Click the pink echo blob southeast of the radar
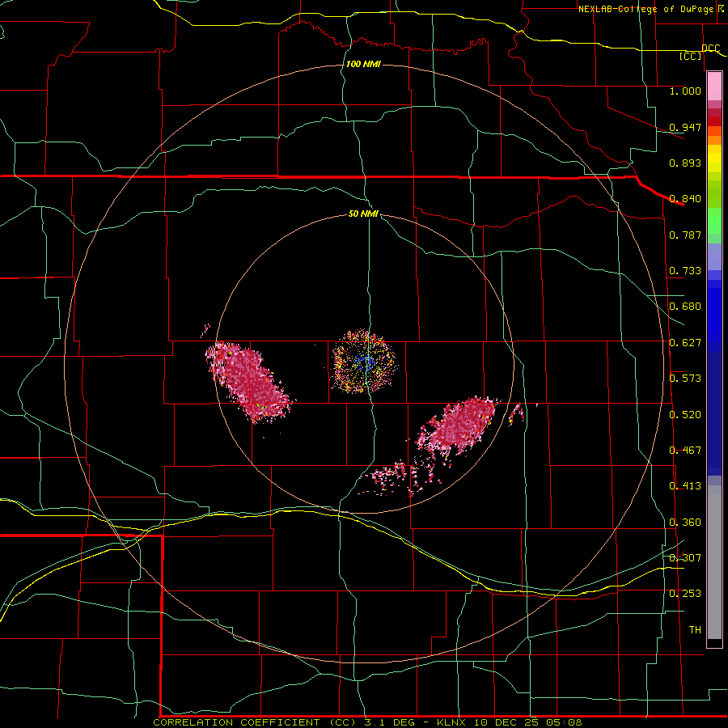This screenshot has width=728, height=728. 457,426
